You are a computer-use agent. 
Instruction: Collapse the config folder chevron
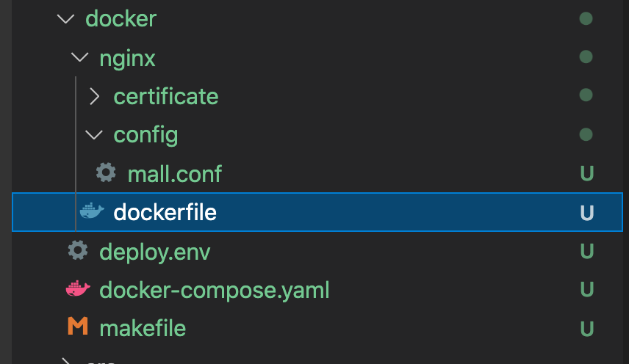point(94,135)
